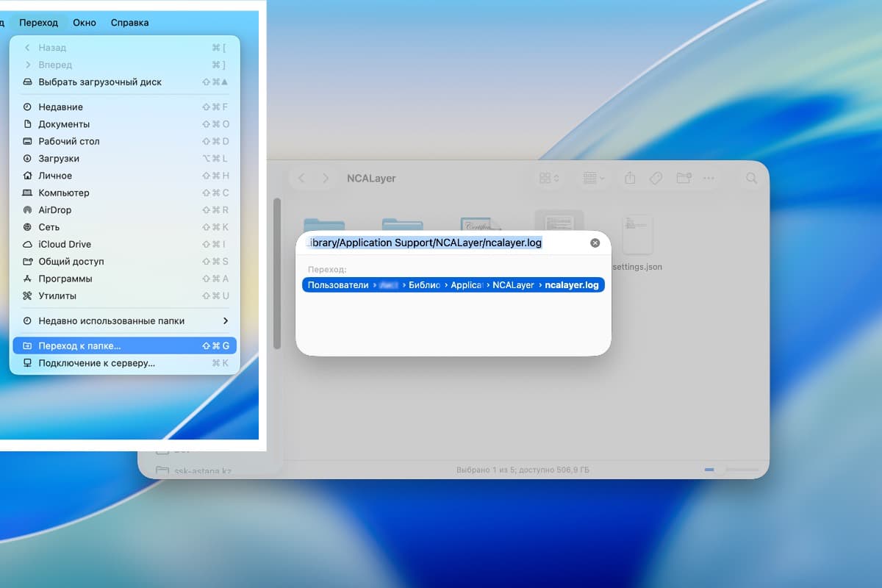Viewport: 882px width, 588px height.
Task: Click the Подключение к серверу… menu label
Action: (x=97, y=363)
